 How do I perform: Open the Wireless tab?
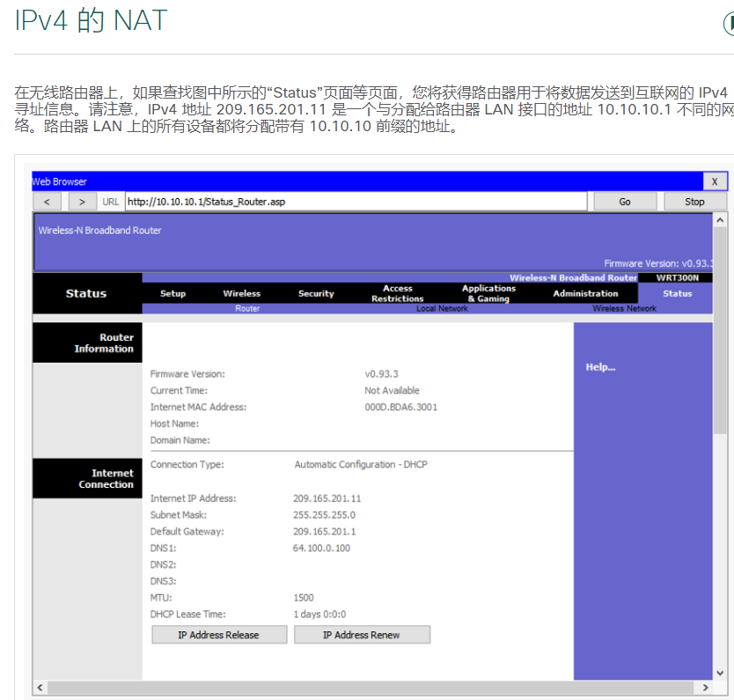[241, 293]
